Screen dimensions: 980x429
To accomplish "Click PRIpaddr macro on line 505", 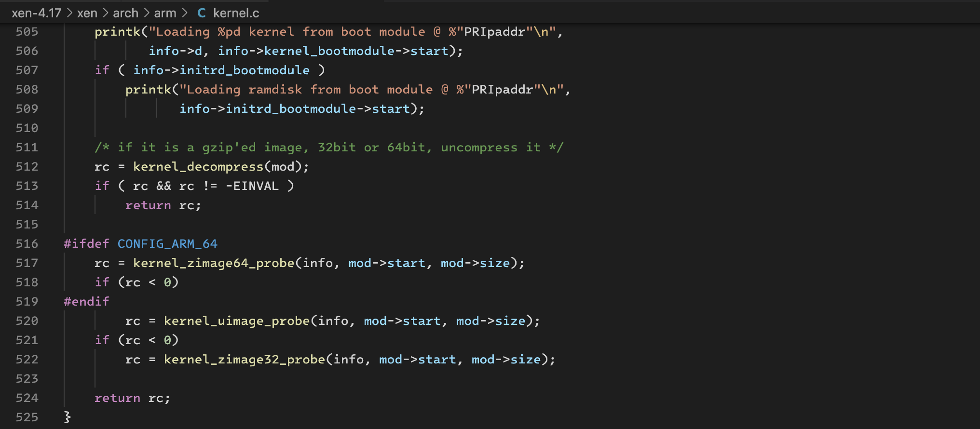I will coord(495,32).
